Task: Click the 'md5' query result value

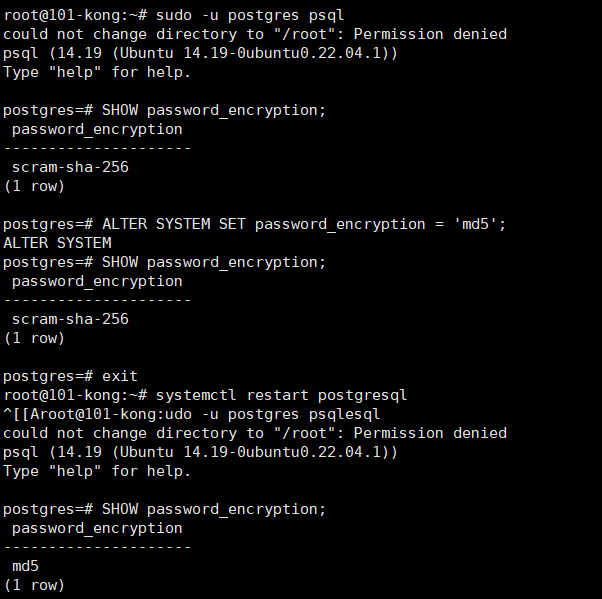Action: 25,566
